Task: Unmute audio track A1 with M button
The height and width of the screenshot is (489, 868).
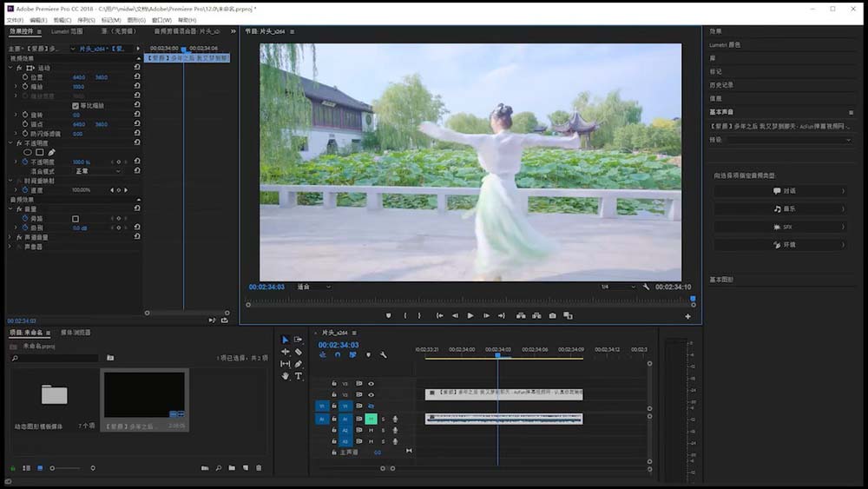Action: tap(371, 419)
